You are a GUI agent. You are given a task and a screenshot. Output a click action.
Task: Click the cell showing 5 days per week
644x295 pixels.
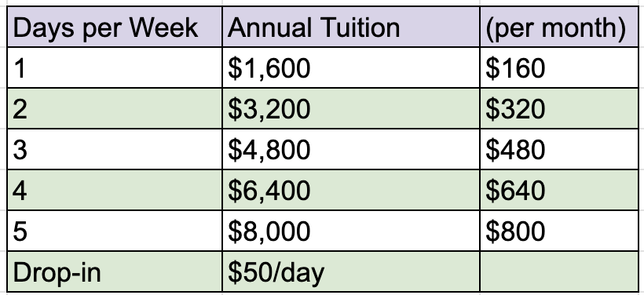click(x=115, y=231)
